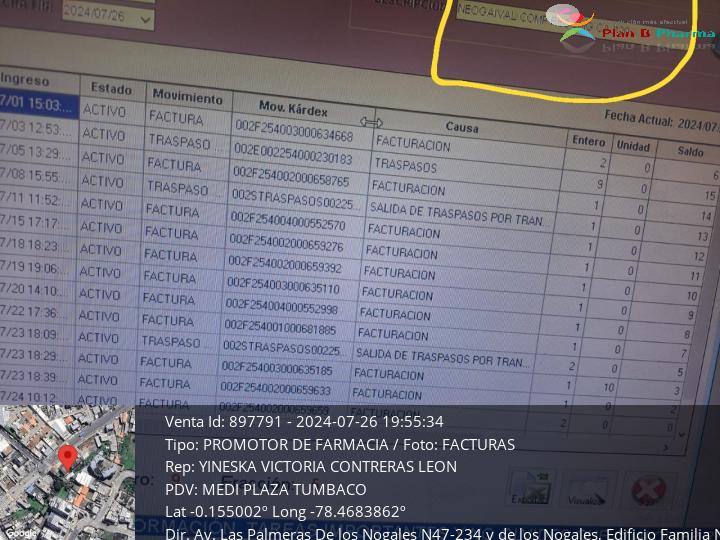Screen dimensions: 720x540
Task: Click the 7/15 17:17 ingreso cell
Action: pyautogui.click(x=36, y=222)
